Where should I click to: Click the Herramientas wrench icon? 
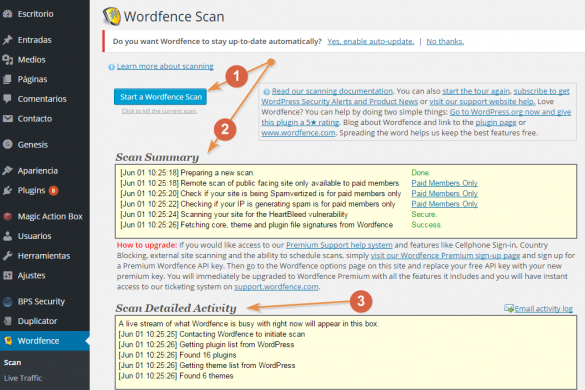pyautogui.click(x=7, y=256)
